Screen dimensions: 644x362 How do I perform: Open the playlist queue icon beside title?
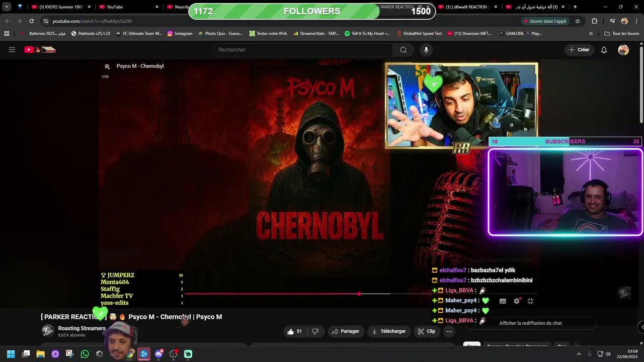(107, 66)
